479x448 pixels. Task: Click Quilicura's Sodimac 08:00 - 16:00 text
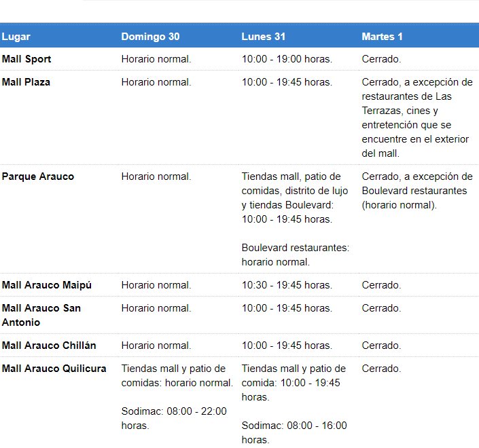click(x=294, y=432)
